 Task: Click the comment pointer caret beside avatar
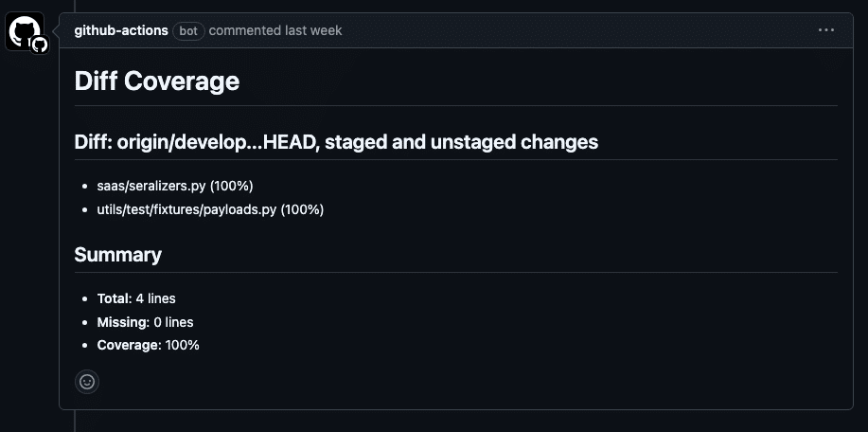55,30
